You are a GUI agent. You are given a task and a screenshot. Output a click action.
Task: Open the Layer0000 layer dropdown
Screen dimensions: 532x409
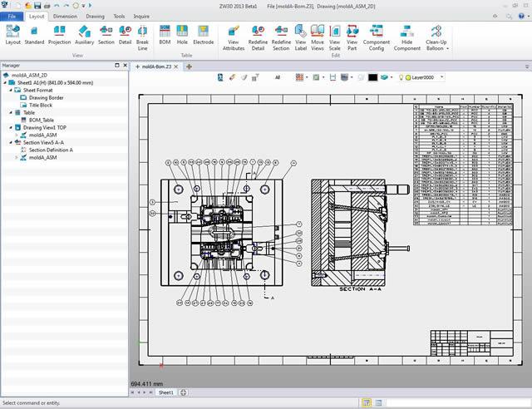click(x=441, y=77)
